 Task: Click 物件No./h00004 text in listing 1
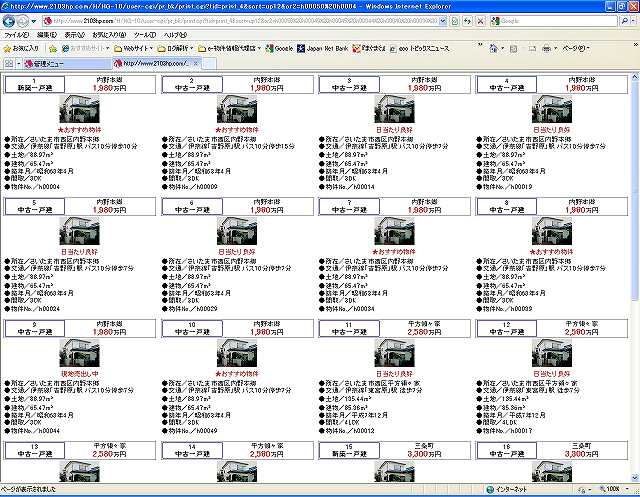point(36,186)
